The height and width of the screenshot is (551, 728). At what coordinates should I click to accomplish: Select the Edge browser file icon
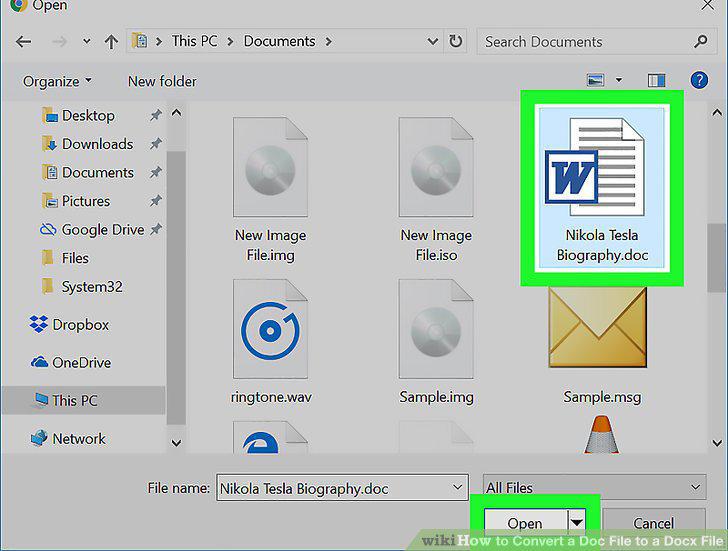tap(270, 437)
